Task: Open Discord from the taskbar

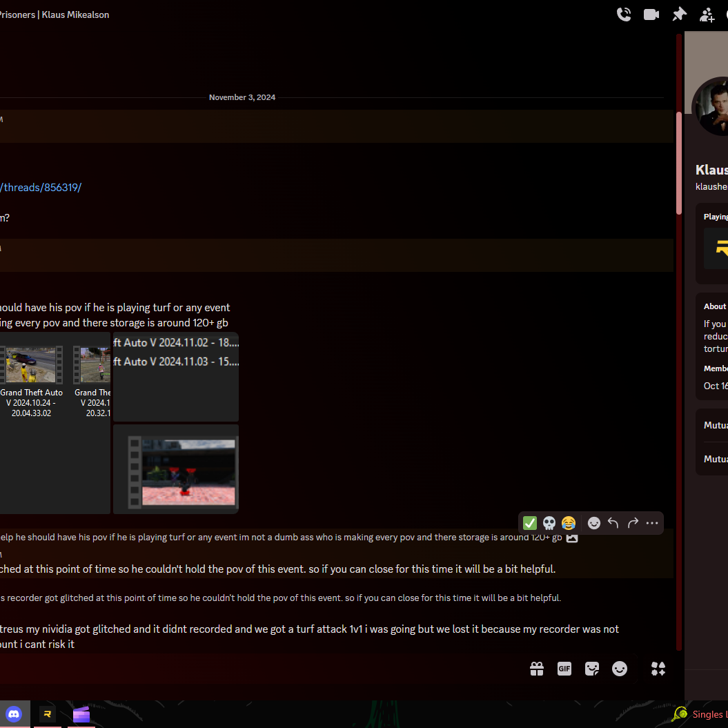Action: (14, 714)
